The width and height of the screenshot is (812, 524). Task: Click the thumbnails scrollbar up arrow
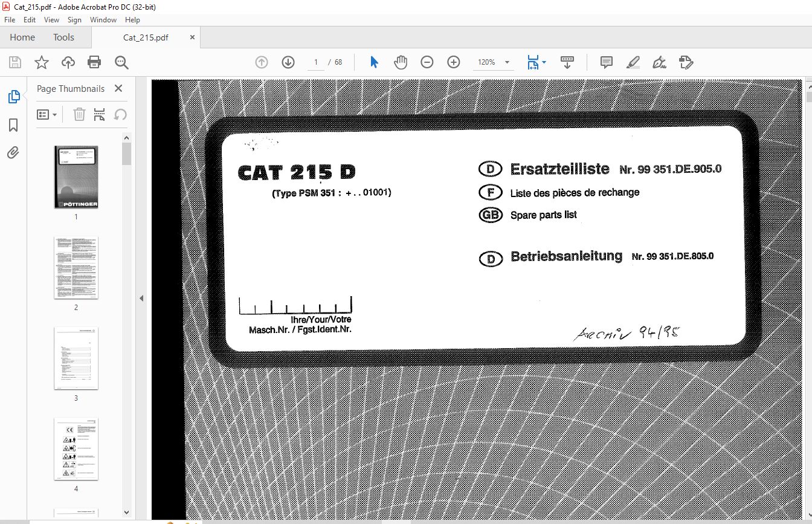[126, 138]
